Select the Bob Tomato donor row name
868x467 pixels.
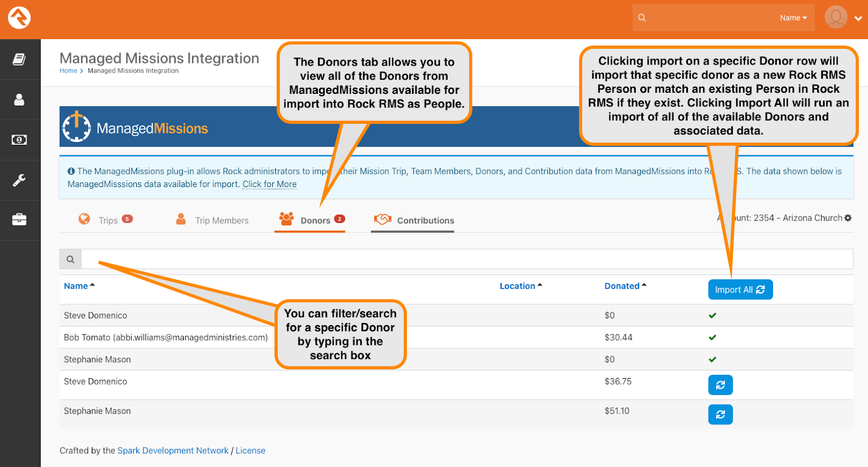click(x=166, y=337)
